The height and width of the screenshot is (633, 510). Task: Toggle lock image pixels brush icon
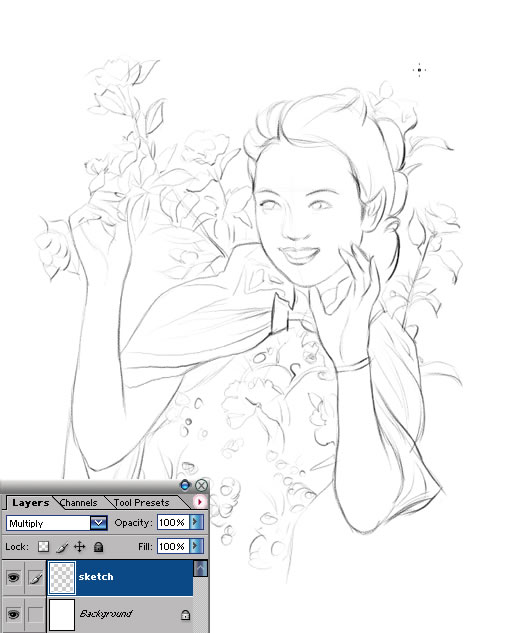62,547
